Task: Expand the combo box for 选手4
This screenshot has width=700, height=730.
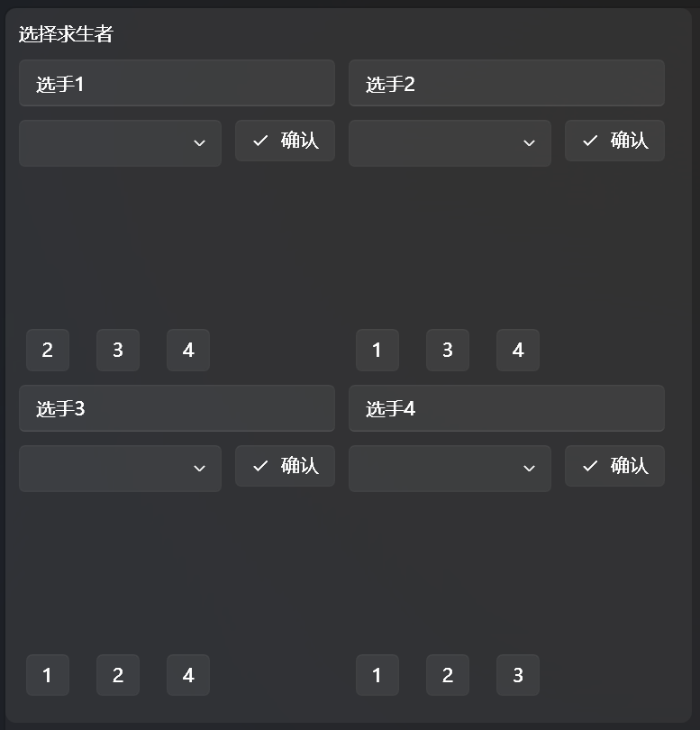Action: point(450,468)
